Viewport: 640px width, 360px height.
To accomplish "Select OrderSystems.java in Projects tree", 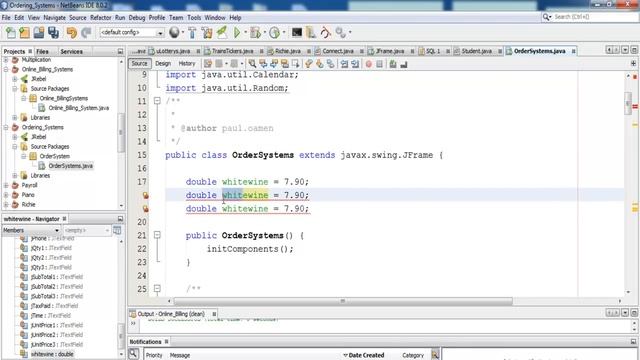I will (70, 166).
